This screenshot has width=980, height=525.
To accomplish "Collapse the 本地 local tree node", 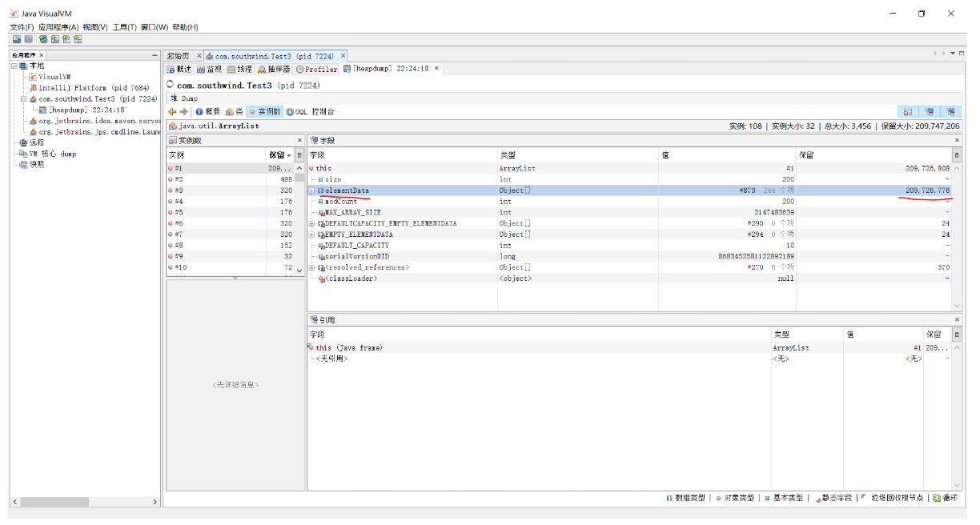I will click(x=14, y=66).
